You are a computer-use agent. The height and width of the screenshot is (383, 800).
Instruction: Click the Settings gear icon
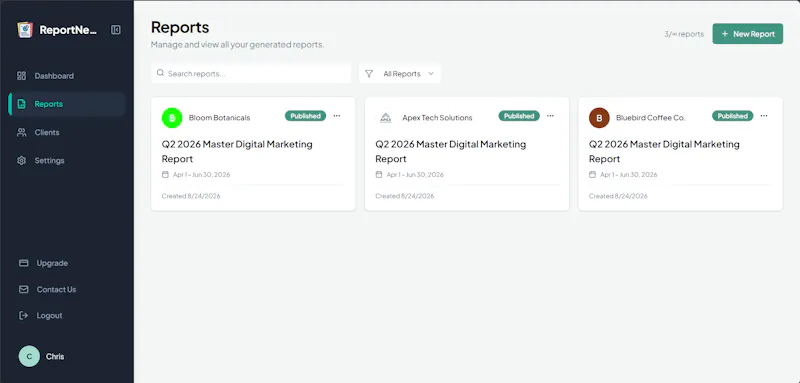click(21, 161)
